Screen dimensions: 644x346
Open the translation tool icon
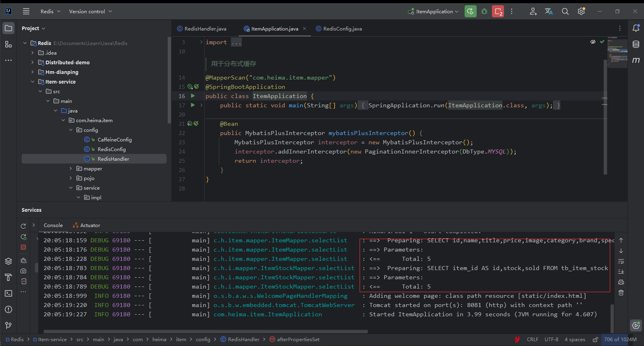tap(549, 11)
